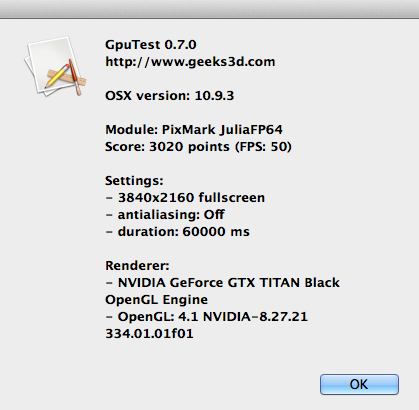Click the OK button
The height and width of the screenshot is (410, 419).
tap(359, 384)
